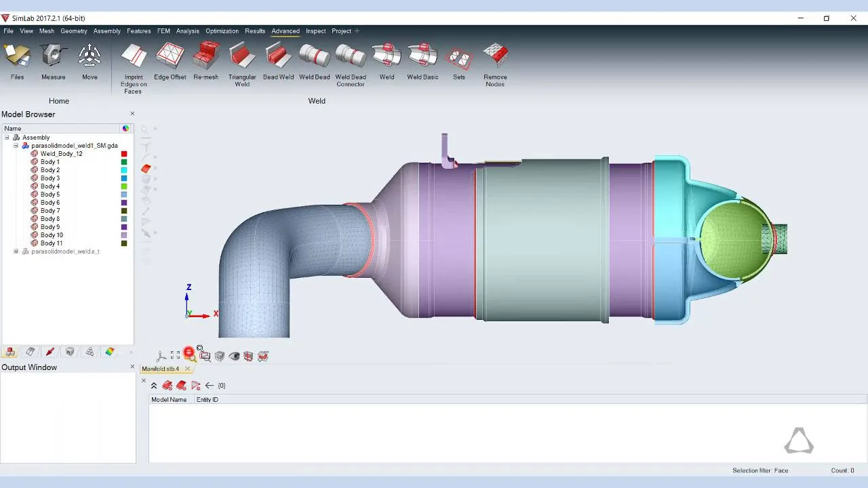Open the Mesh menu
This screenshot has width=868, height=488.
tap(46, 30)
